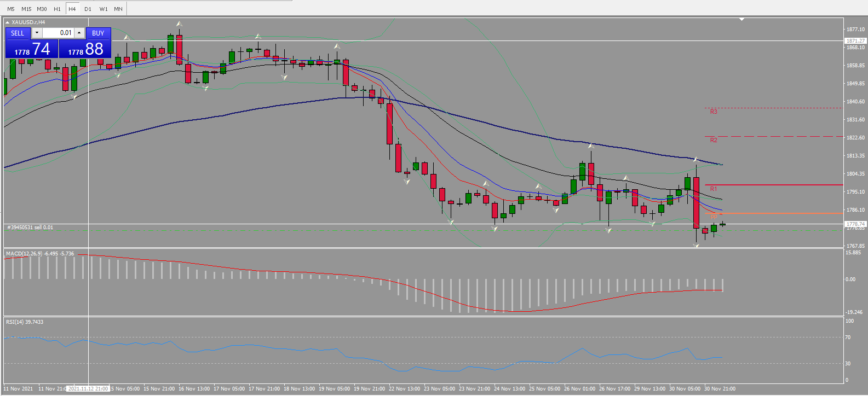This screenshot has height=396, width=868.
Task: Change timeframe to M30
Action: (42, 9)
